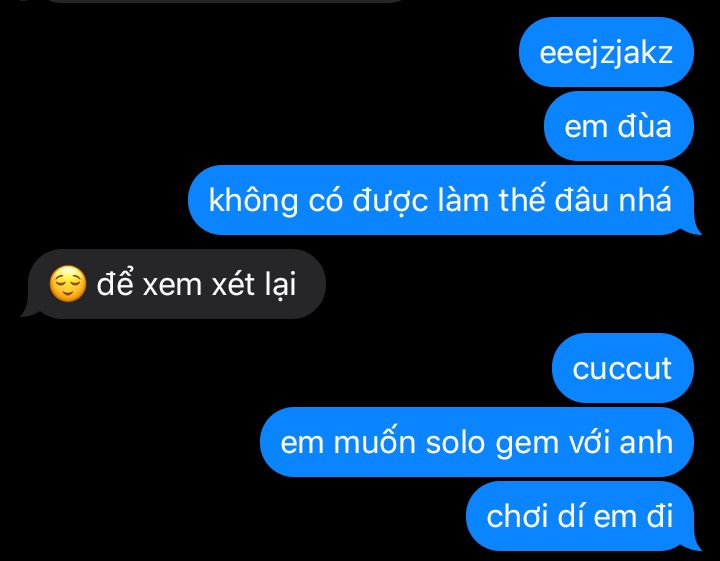Tap the "em đùa" message bubble
720x561 pixels.
tap(619, 126)
